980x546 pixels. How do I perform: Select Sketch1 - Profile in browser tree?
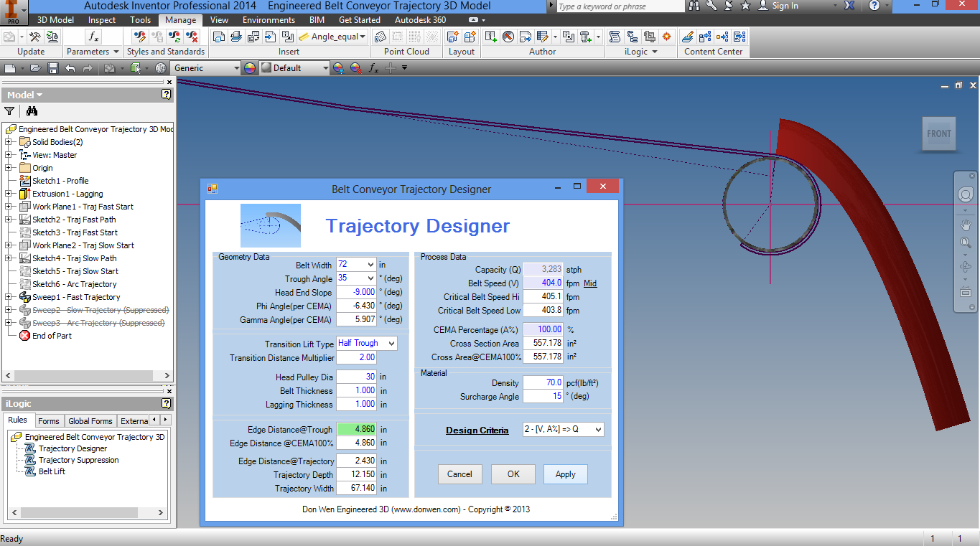pos(60,181)
